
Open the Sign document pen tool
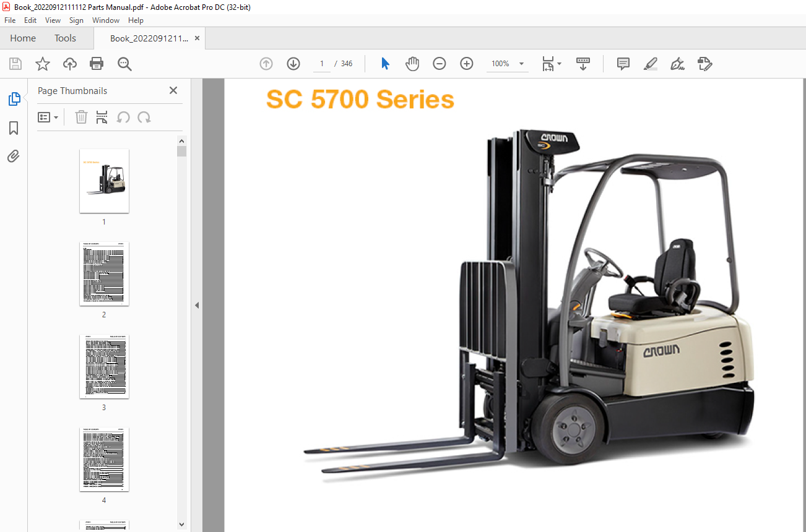pyautogui.click(x=677, y=64)
